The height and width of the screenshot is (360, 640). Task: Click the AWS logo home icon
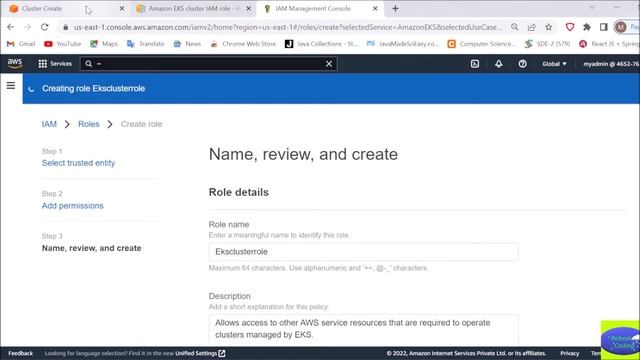click(15, 63)
